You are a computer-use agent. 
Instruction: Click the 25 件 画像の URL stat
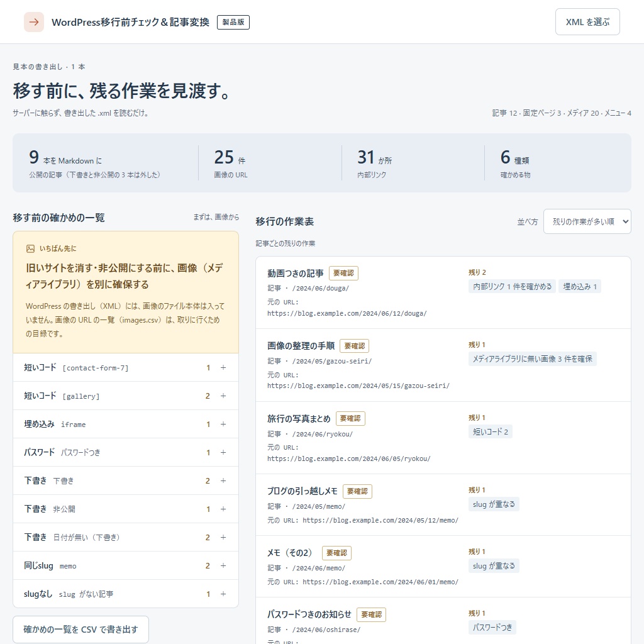pyautogui.click(x=231, y=164)
